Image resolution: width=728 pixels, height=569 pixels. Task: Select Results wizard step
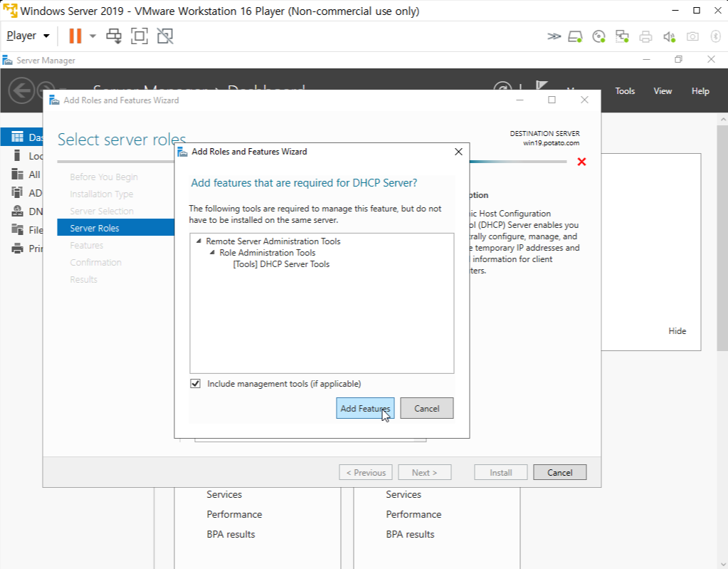[x=83, y=279]
